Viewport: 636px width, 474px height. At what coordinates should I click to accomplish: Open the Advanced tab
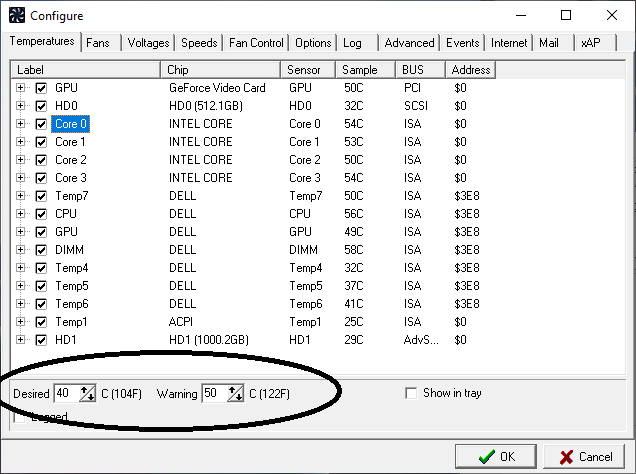coord(409,43)
